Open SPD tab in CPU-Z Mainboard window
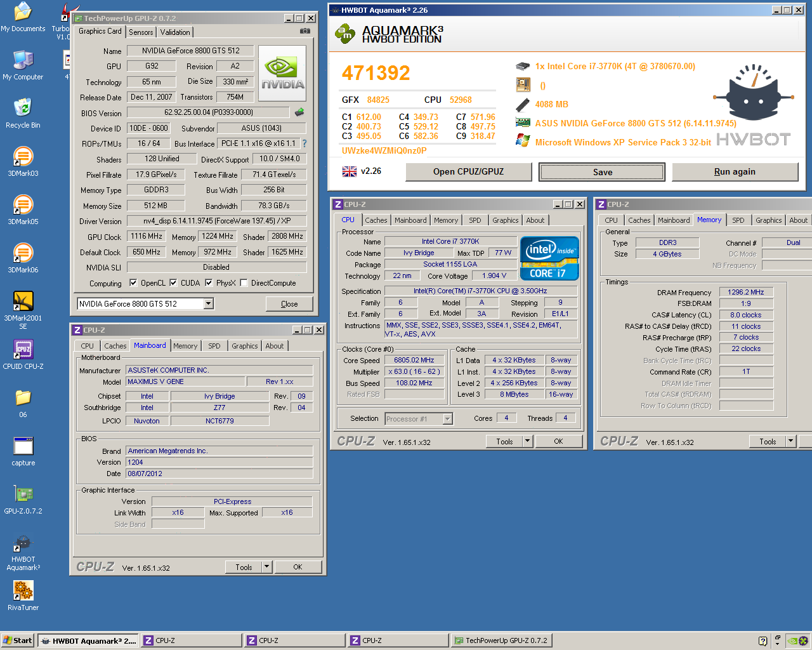The width and height of the screenshot is (812, 650). coord(214,346)
